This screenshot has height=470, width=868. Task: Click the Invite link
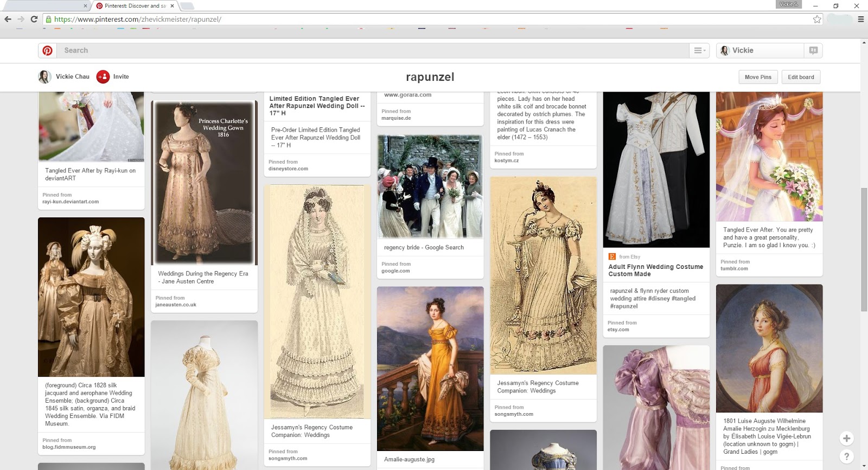(121, 77)
